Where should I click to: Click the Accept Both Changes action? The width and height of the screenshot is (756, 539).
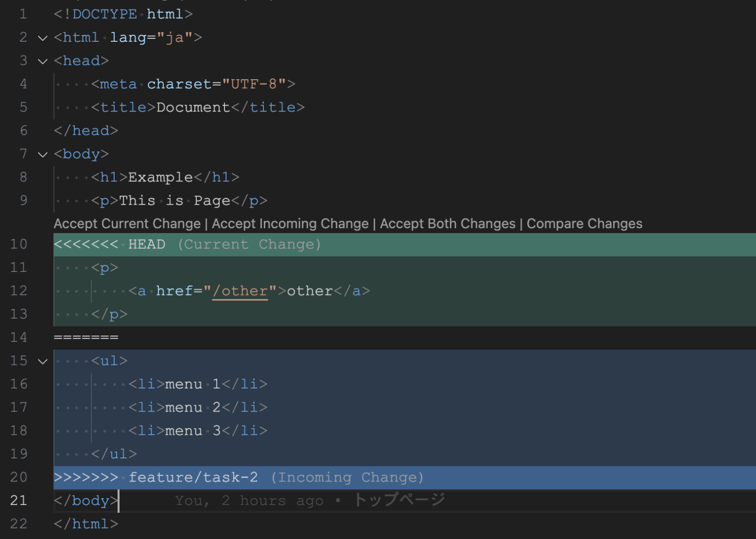click(x=447, y=223)
